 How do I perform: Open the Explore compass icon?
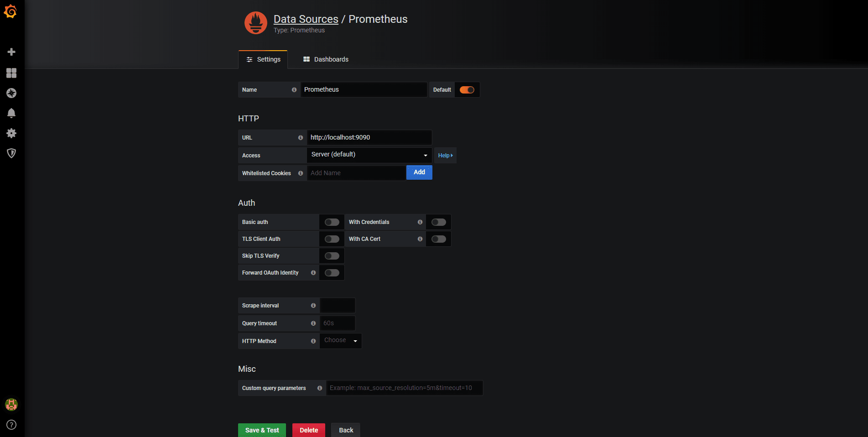[x=11, y=93]
